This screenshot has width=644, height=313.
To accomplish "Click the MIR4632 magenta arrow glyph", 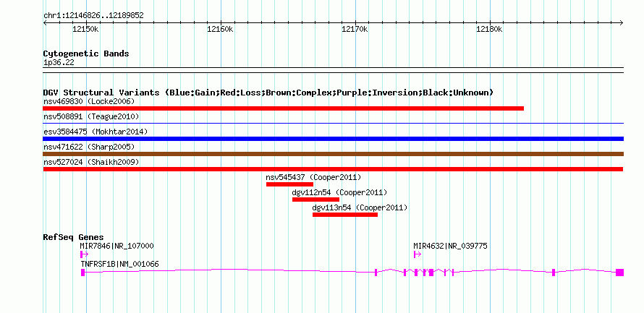I will click(418, 254).
